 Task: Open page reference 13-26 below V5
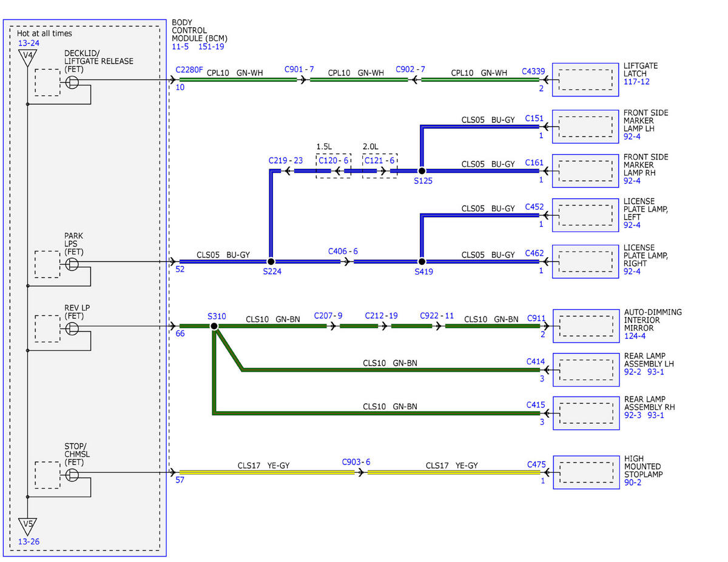click(x=28, y=542)
